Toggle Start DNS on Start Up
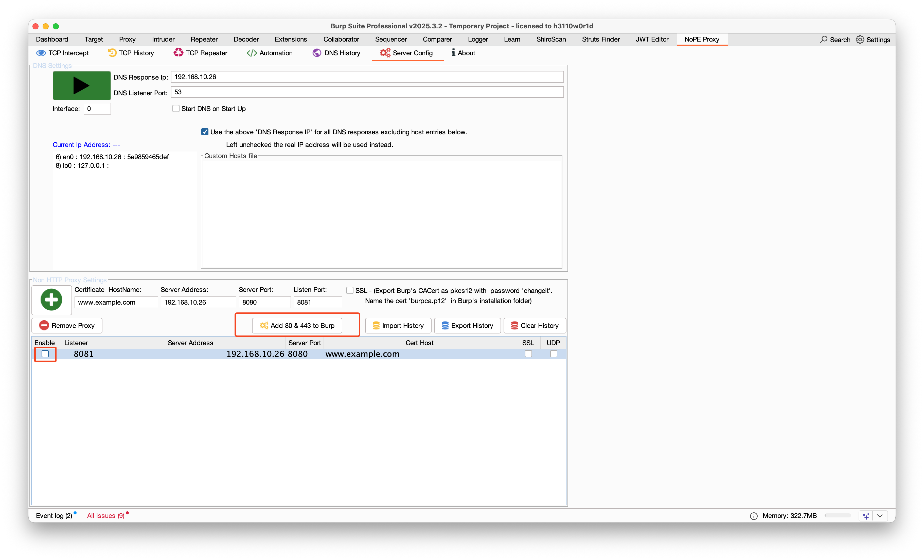The height and width of the screenshot is (560, 924). click(x=176, y=108)
